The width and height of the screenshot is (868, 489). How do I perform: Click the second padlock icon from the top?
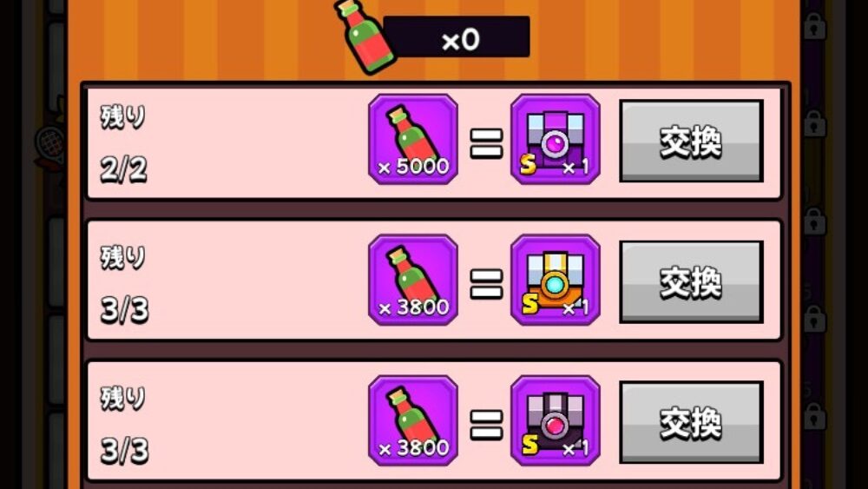point(814,123)
